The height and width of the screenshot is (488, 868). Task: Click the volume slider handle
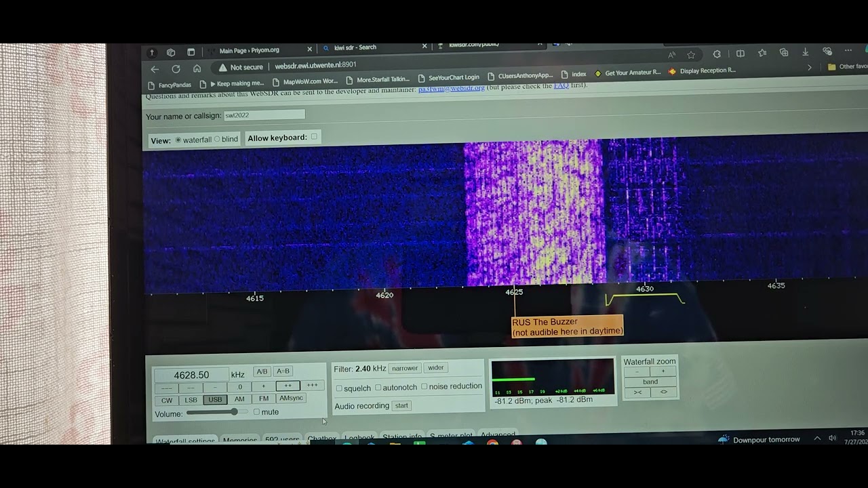[x=234, y=411]
